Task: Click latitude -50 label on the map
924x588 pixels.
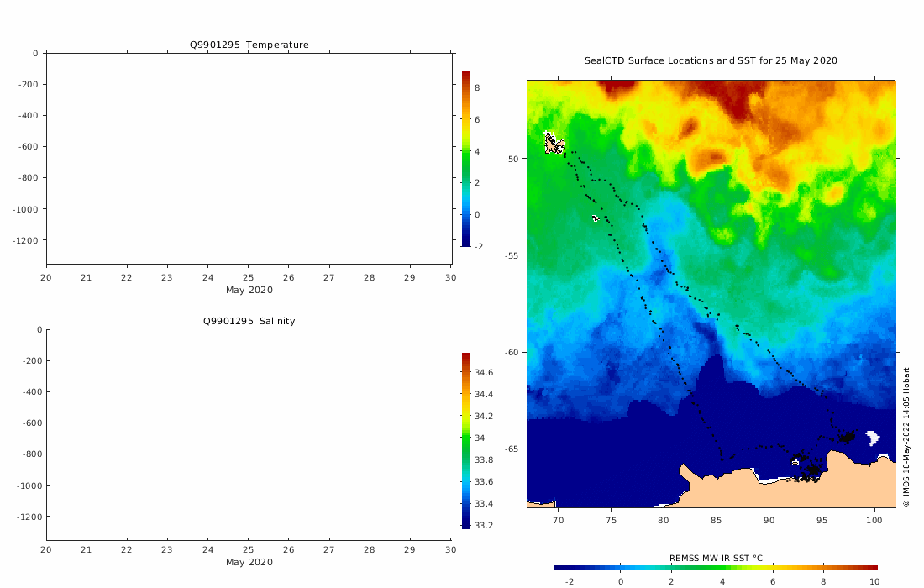Action: pyautogui.click(x=512, y=159)
